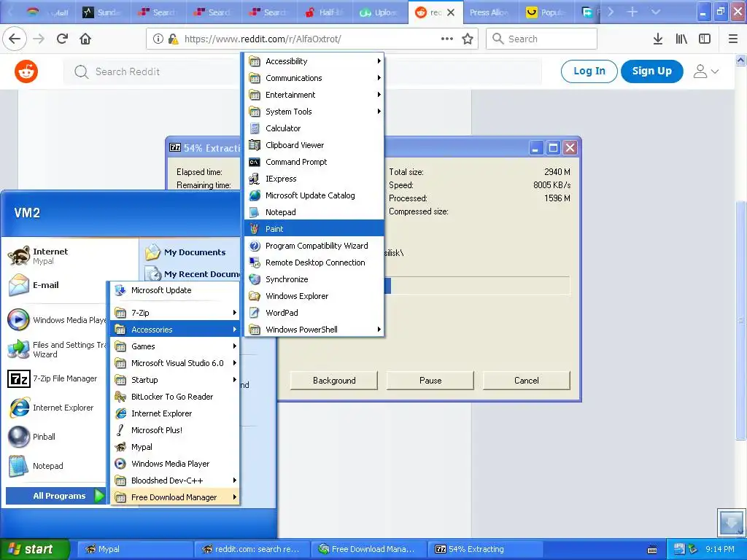The width and height of the screenshot is (747, 560).
Task: Open the page actions three-dot menu
Action: 447,39
